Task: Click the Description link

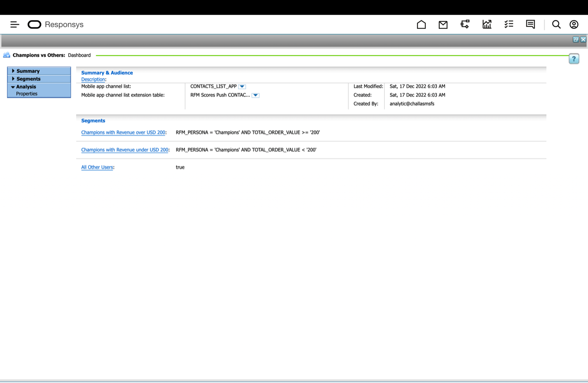Action: (x=93, y=79)
